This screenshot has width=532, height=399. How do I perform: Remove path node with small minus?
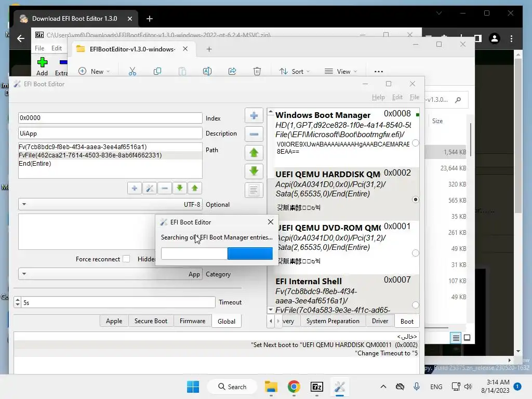click(x=165, y=188)
